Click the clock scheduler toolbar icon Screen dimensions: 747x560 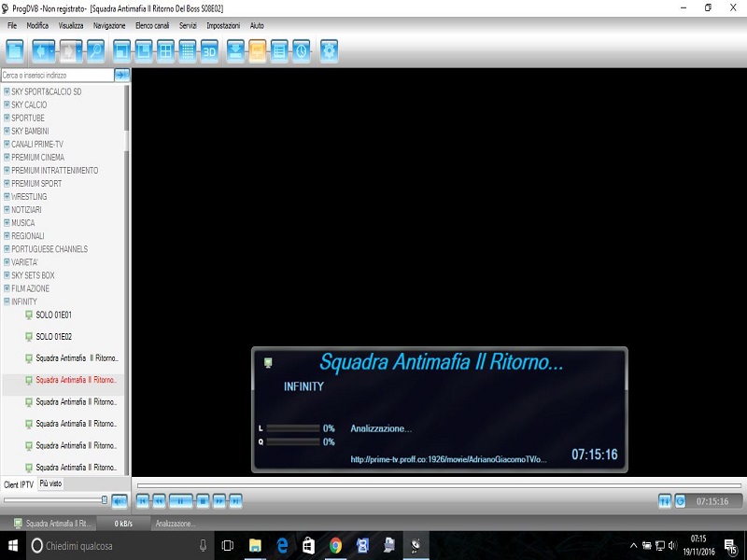(x=301, y=51)
